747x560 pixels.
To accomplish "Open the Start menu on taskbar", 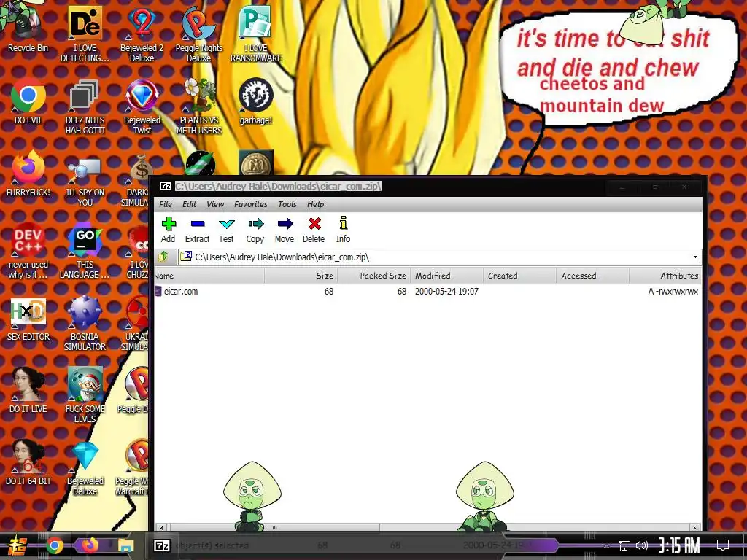I will coord(16,545).
